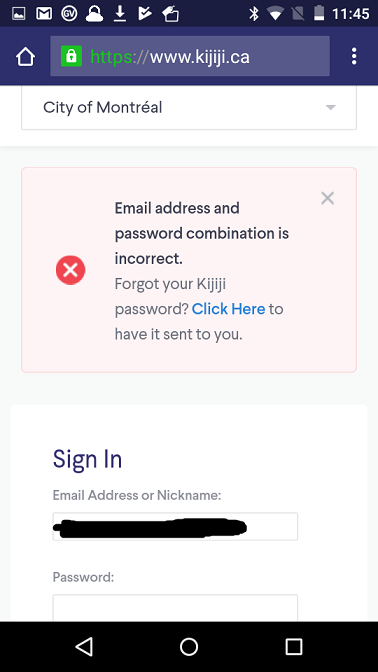The height and width of the screenshot is (672, 378).
Task: Focus the Password input field
Action: [x=175, y=608]
